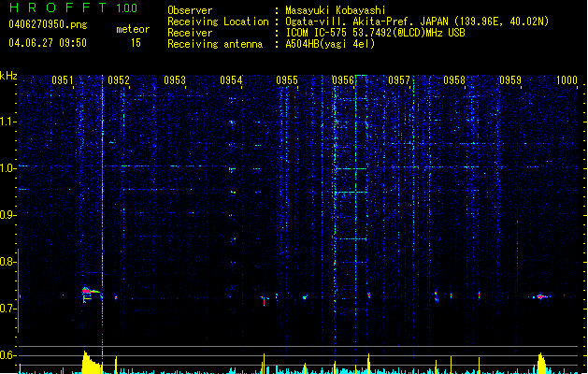Click the 0958 time marker
The image size is (588, 374).
click(454, 80)
